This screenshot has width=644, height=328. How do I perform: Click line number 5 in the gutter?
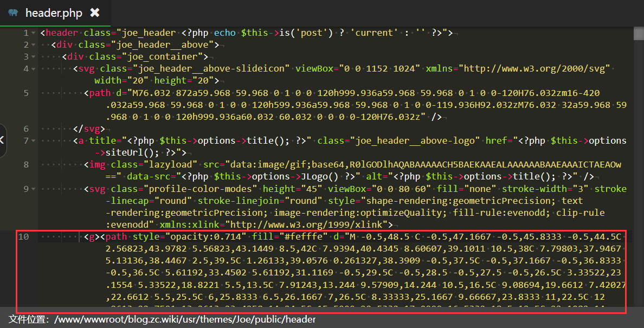[x=26, y=93]
